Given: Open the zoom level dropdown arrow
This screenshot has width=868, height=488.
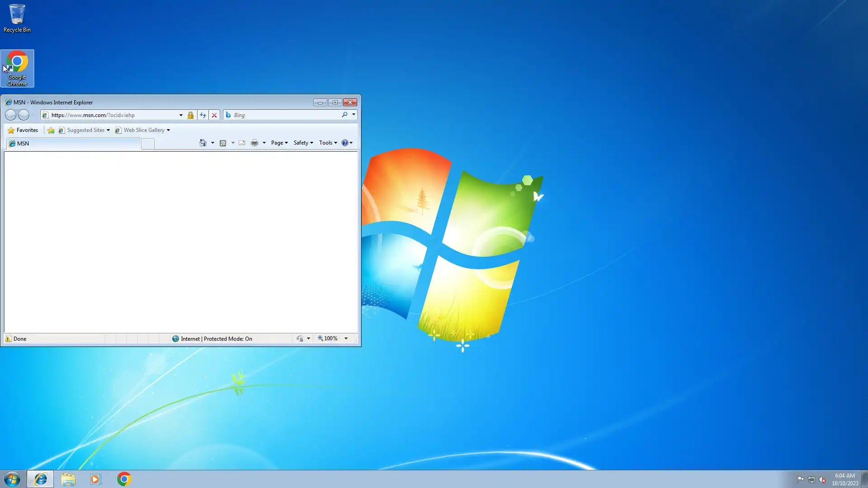Looking at the screenshot, I should click(346, 338).
